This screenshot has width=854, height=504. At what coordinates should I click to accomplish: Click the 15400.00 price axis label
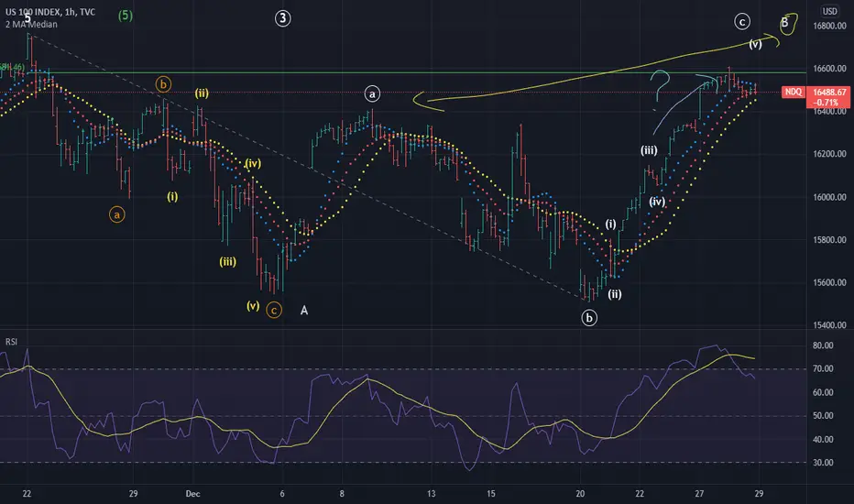pos(829,325)
